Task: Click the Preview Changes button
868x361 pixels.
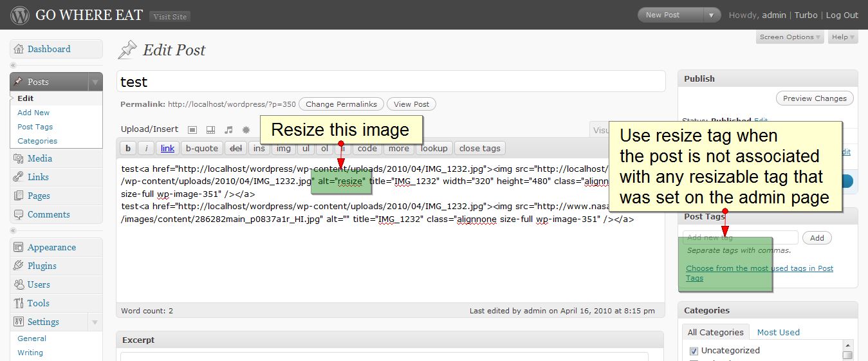Action: click(815, 98)
